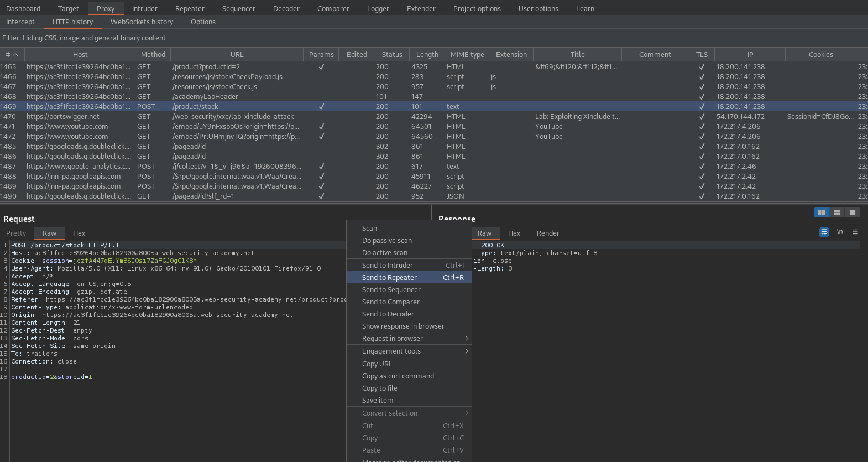Toggle show non-printable characters (\n)
Viewport: 868px width, 462px height.
point(840,232)
